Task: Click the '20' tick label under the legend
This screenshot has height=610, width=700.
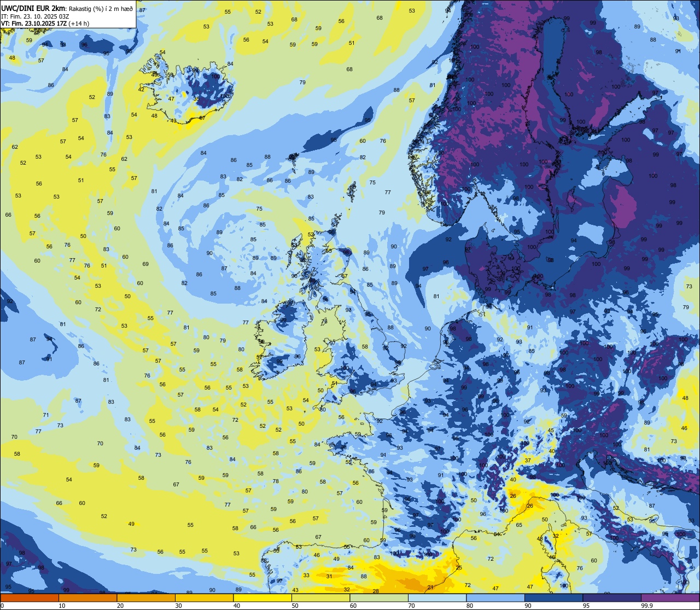Action: point(120,606)
